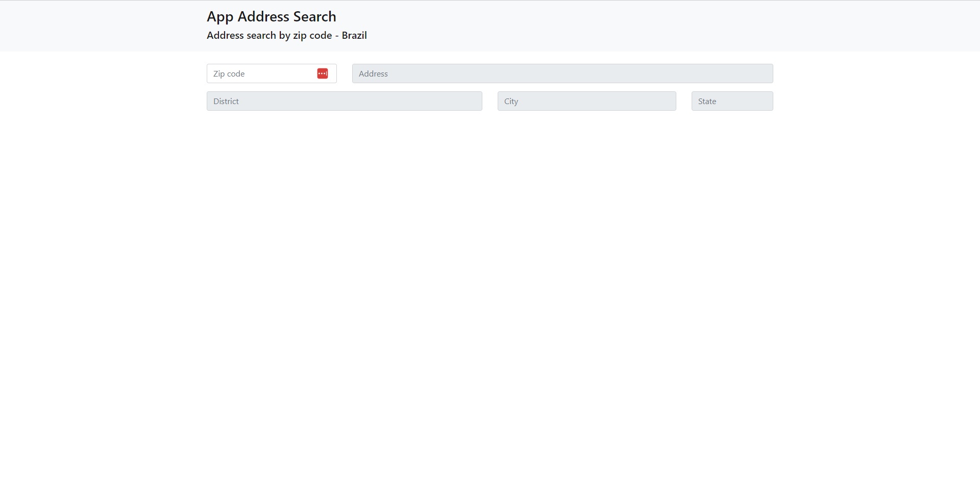Select the grayed-out District box

point(344,101)
